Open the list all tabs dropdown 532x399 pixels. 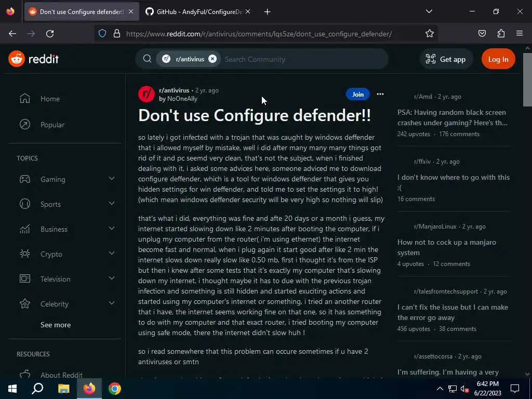point(429,11)
